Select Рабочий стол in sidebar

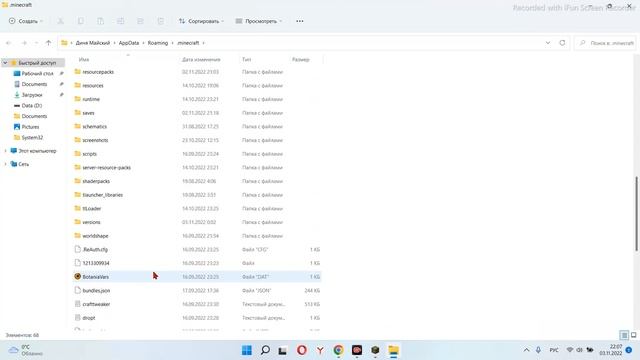pos(38,73)
